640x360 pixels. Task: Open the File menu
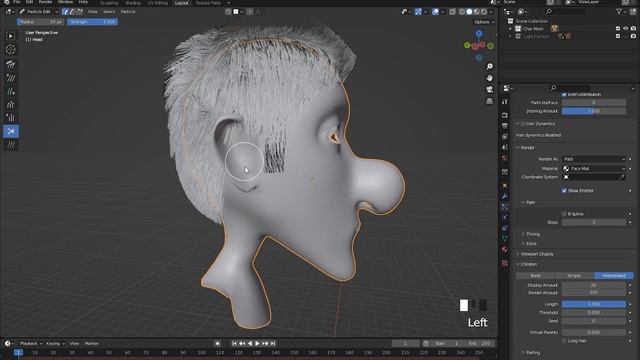click(16, 2)
